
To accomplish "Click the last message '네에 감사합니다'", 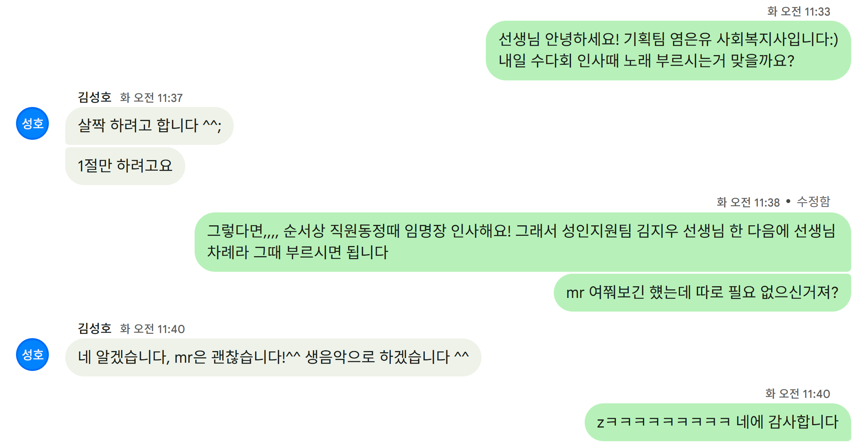I will 718,422.
